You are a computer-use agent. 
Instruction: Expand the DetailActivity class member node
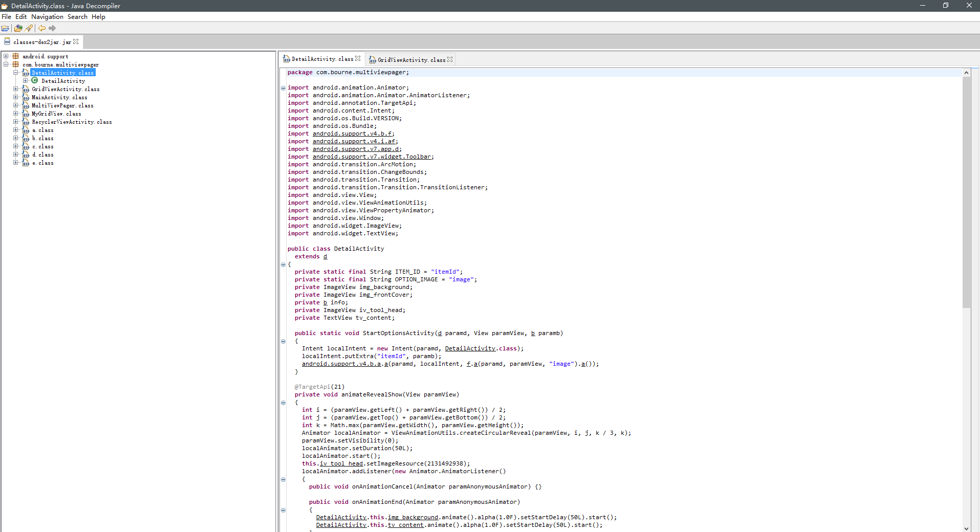(25, 81)
